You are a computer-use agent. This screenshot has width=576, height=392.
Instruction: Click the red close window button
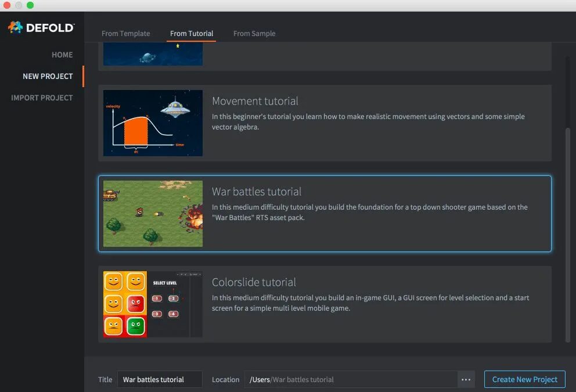pos(6,5)
